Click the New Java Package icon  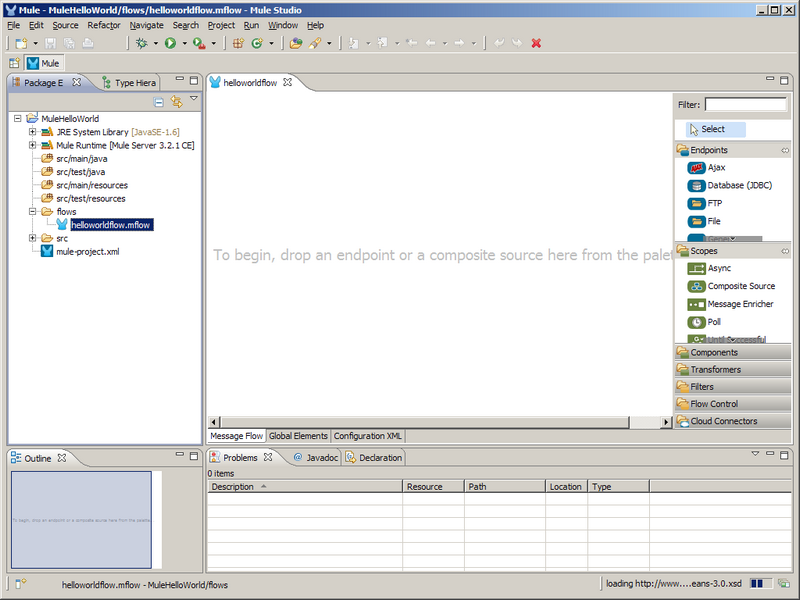(x=238, y=43)
